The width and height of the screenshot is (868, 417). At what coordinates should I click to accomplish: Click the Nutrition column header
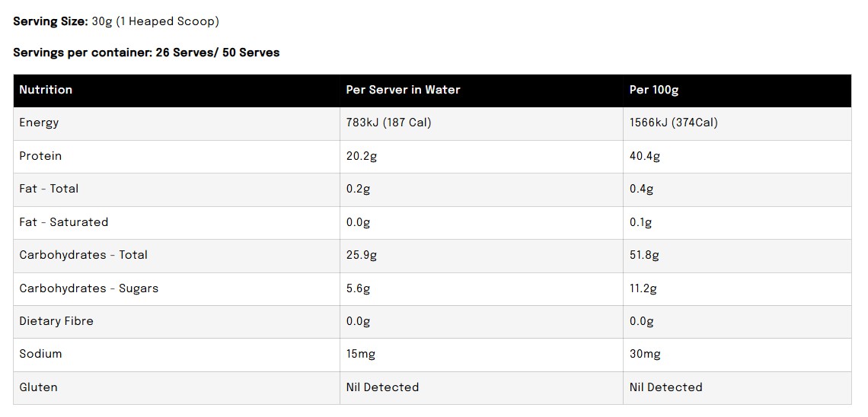[x=46, y=90]
